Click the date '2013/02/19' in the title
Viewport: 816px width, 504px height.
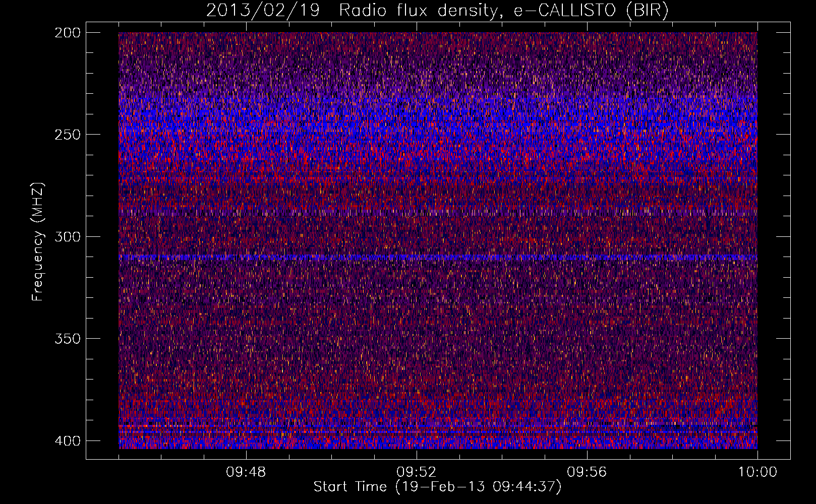tap(263, 11)
